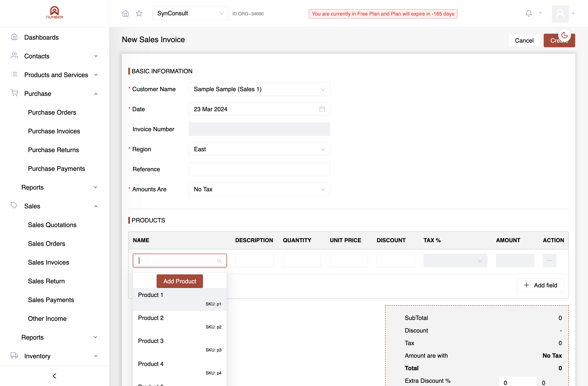The image size is (588, 386).
Task: Click the Create button
Action: point(559,40)
